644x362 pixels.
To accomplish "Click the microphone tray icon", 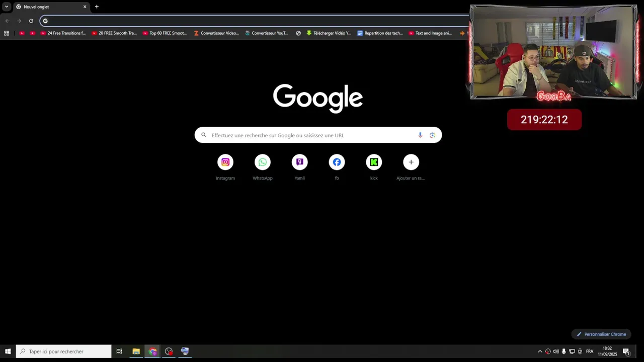I will click(x=564, y=351).
